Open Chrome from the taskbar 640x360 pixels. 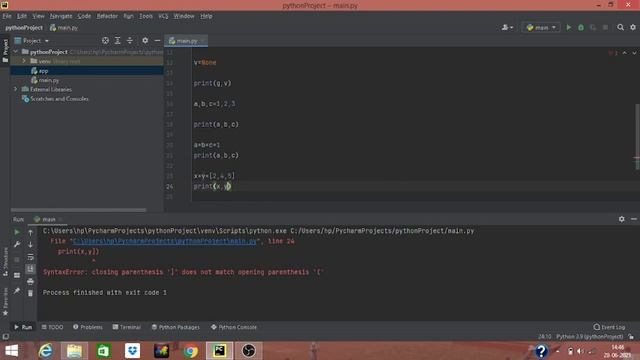tap(191, 351)
